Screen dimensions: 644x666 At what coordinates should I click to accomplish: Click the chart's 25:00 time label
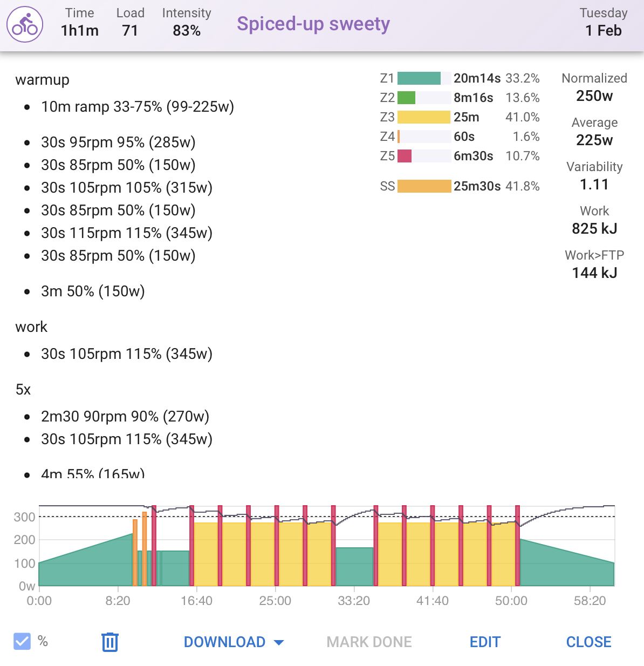(x=275, y=601)
